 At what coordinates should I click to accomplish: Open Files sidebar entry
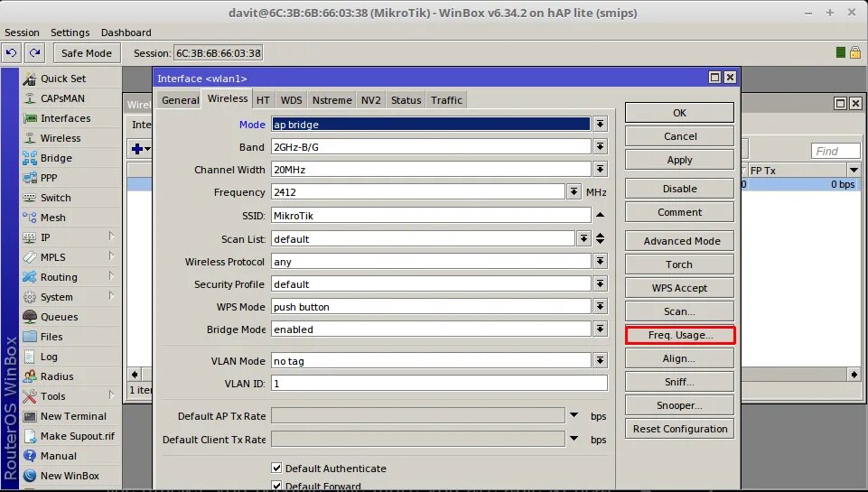70,337
